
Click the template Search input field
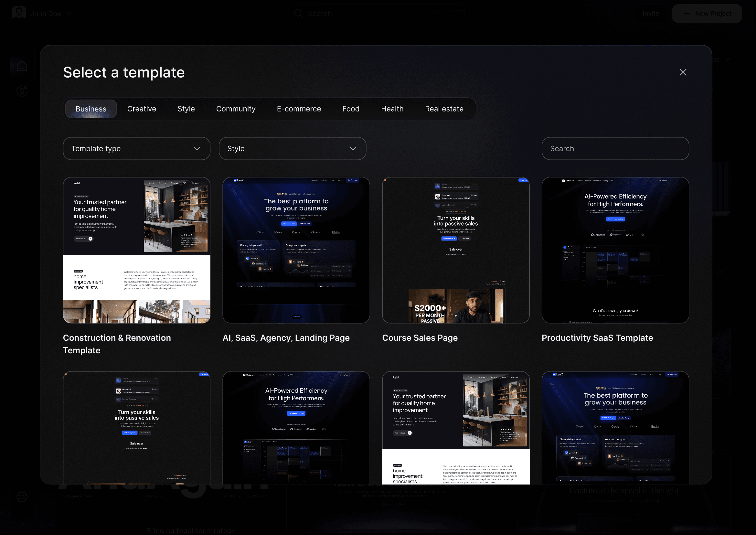coord(615,149)
